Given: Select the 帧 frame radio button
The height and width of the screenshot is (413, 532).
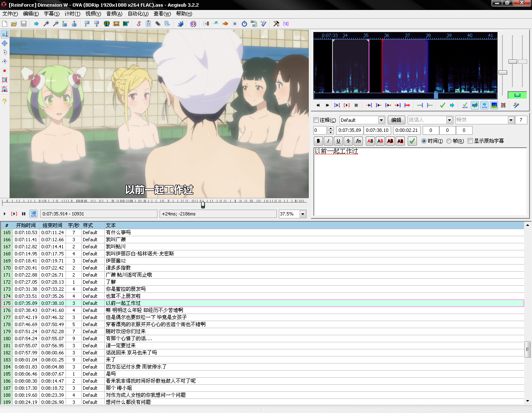Looking at the screenshot, I should click(449, 141).
